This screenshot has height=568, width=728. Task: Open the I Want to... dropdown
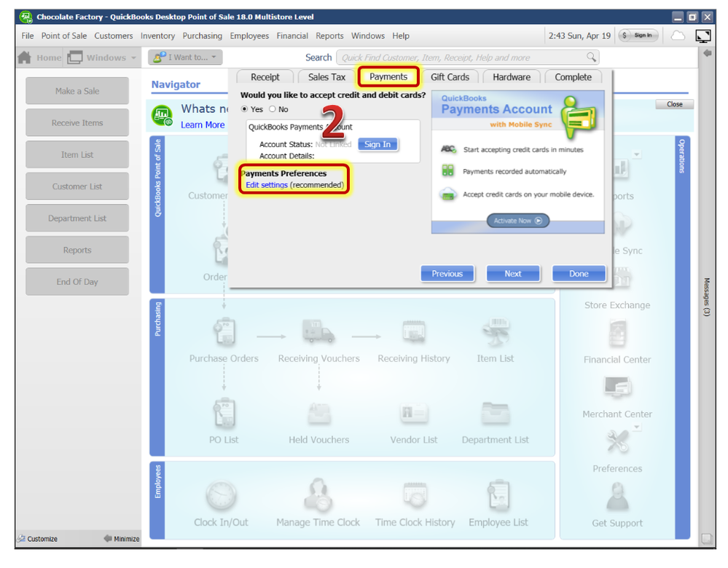185,57
